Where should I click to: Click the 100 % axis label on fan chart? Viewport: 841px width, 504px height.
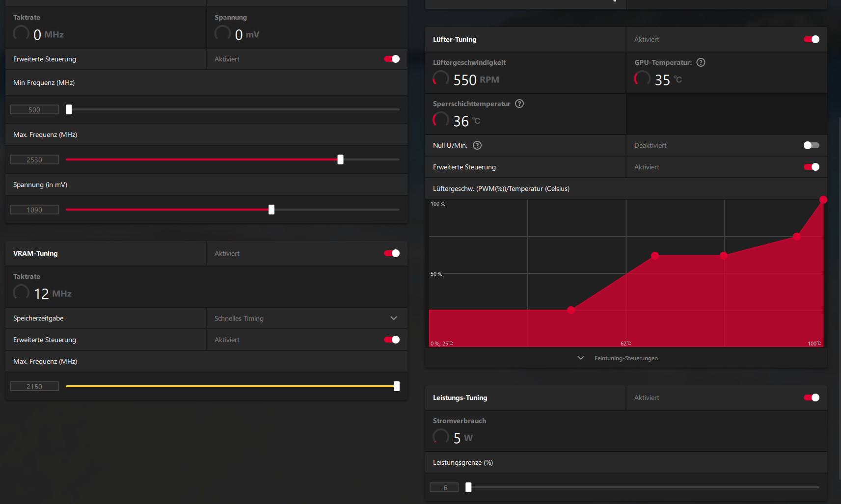[438, 204]
